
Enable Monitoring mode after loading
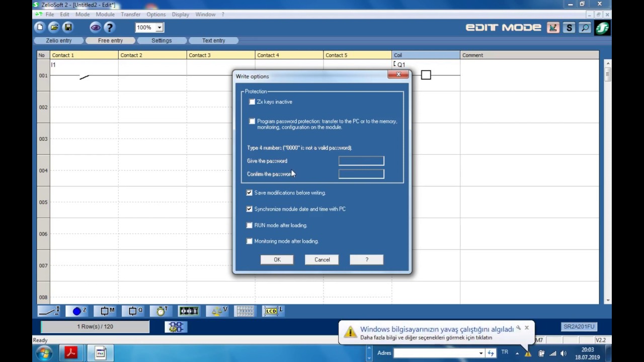pos(249,241)
